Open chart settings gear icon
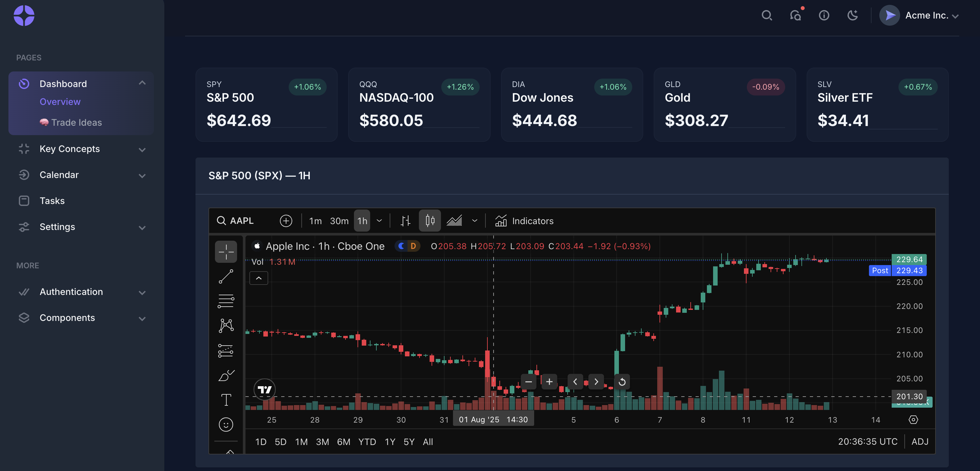 [x=913, y=420]
